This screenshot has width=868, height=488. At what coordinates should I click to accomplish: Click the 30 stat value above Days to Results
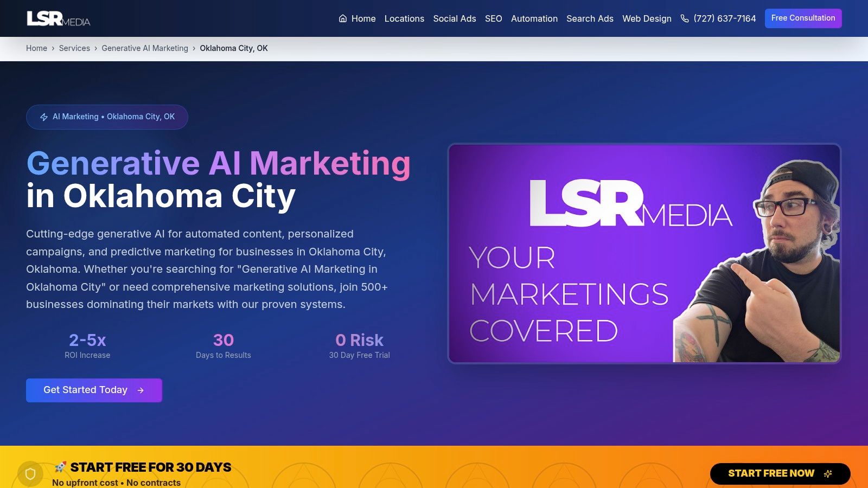pos(224,340)
